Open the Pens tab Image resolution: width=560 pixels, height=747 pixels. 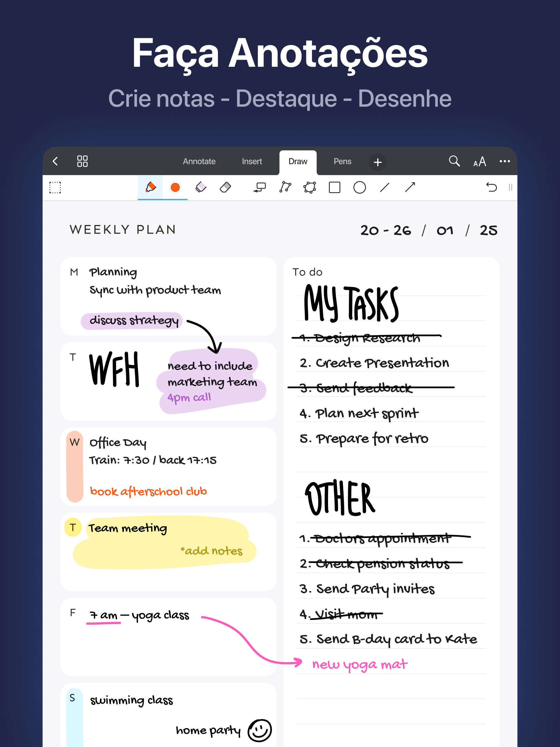(x=342, y=162)
